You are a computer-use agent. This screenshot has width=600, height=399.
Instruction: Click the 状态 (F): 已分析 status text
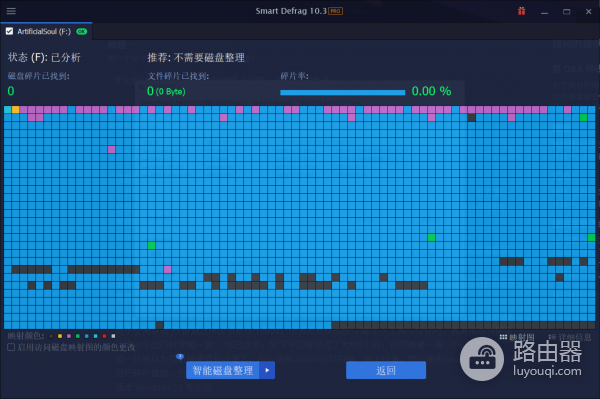(44, 57)
